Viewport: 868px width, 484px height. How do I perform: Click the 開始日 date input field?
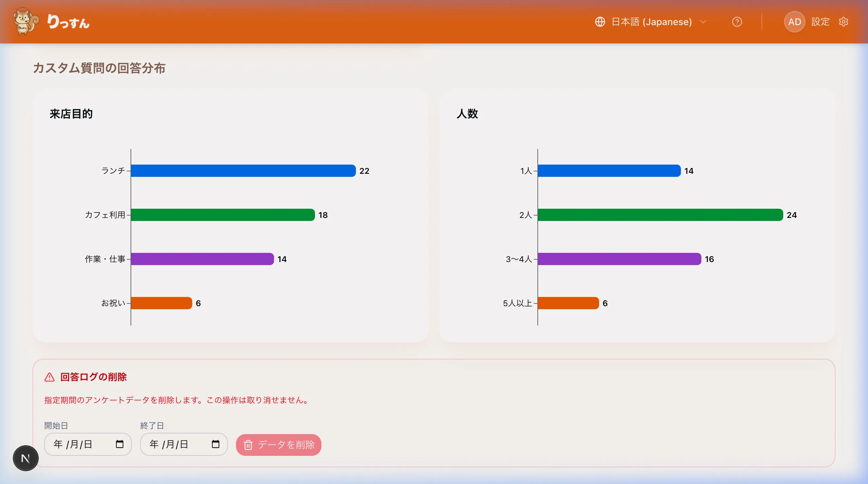88,444
